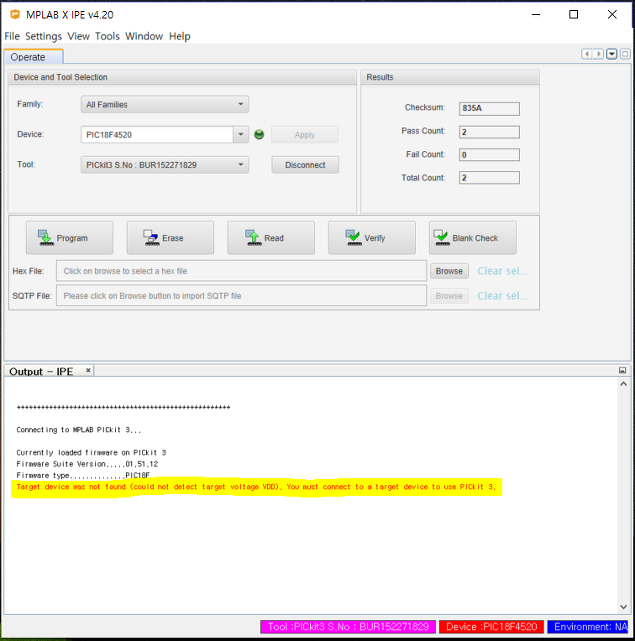Click output scrollbar down arrow
This screenshot has height=641, width=635.
pyautogui.click(x=623, y=607)
